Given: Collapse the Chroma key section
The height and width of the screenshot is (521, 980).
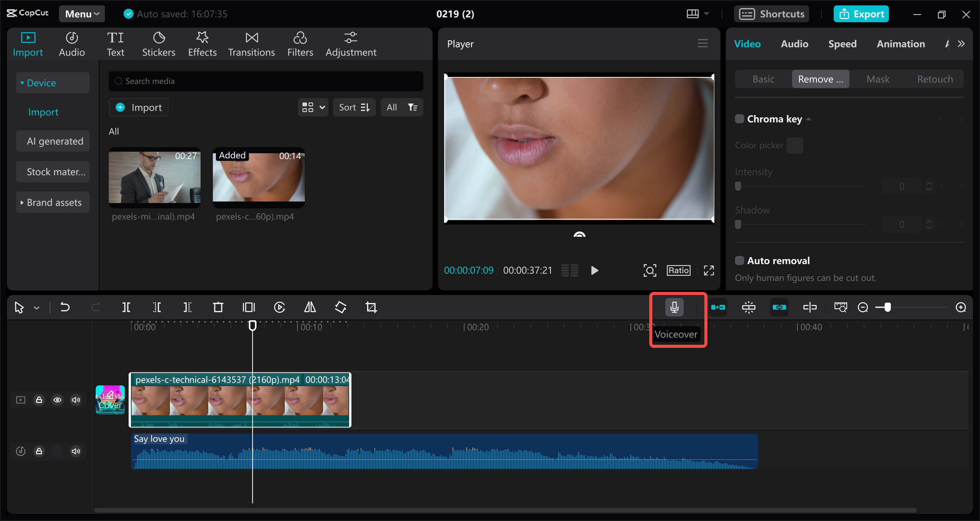Looking at the screenshot, I should 808,119.
